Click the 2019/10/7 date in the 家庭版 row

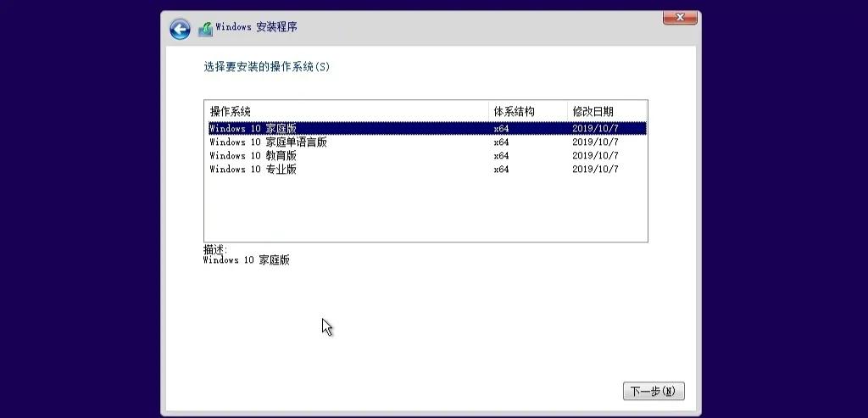[595, 128]
